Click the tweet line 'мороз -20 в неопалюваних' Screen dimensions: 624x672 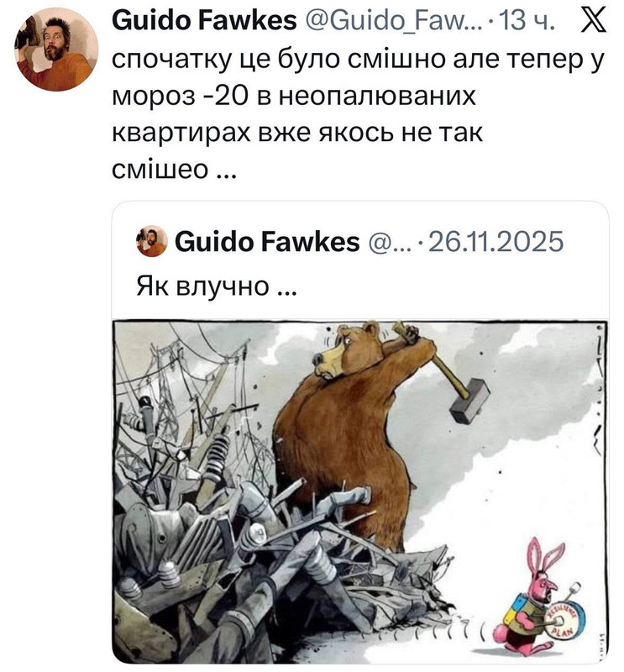point(294,96)
